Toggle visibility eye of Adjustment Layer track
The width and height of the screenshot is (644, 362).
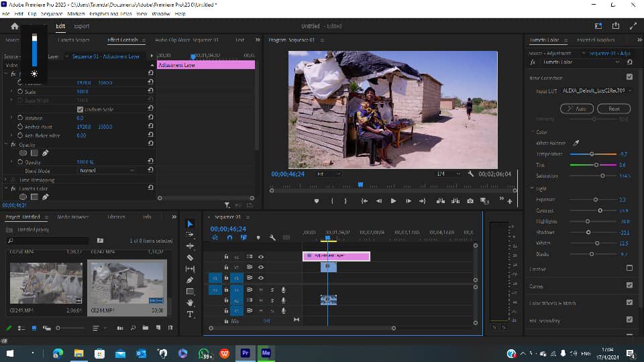point(261,257)
